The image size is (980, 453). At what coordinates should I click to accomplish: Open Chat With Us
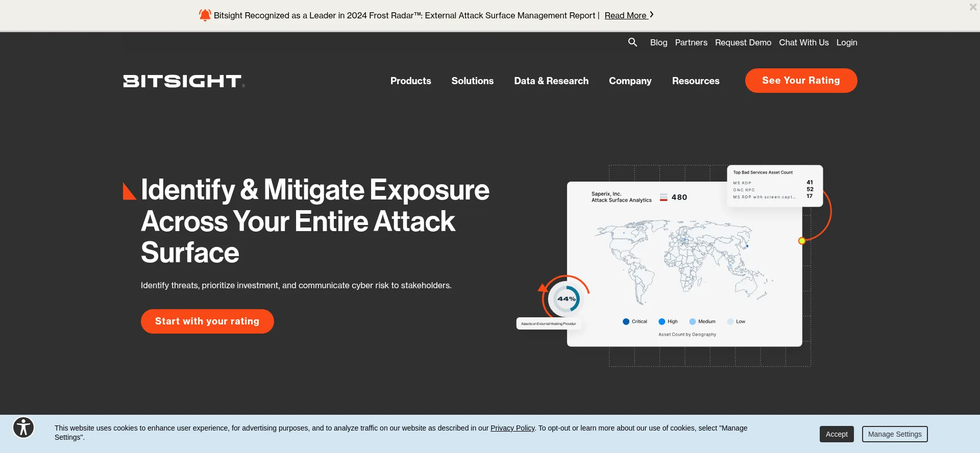tap(803, 42)
